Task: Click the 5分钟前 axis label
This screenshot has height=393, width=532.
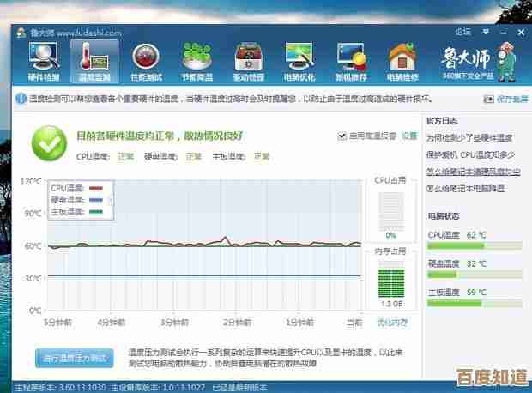Action: (x=58, y=323)
